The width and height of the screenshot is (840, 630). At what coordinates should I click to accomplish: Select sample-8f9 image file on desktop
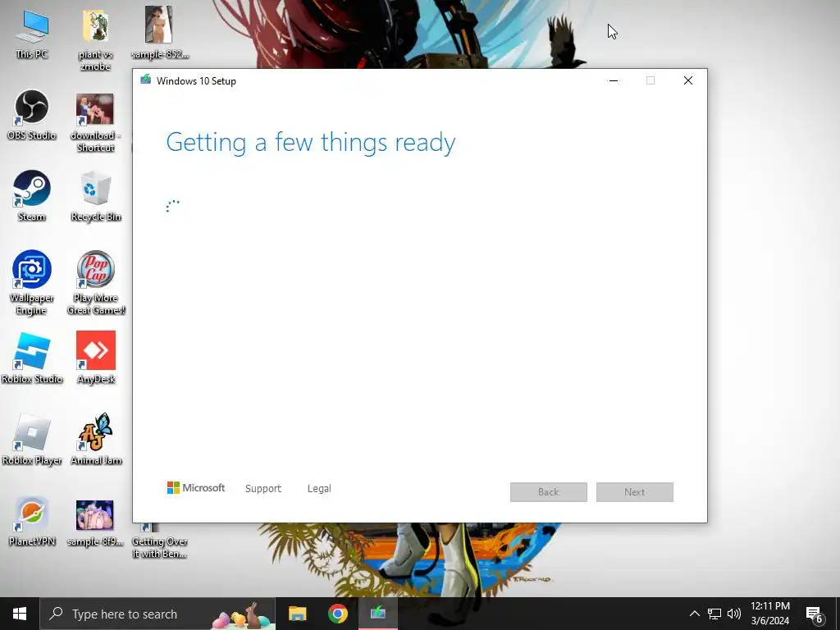point(95,523)
